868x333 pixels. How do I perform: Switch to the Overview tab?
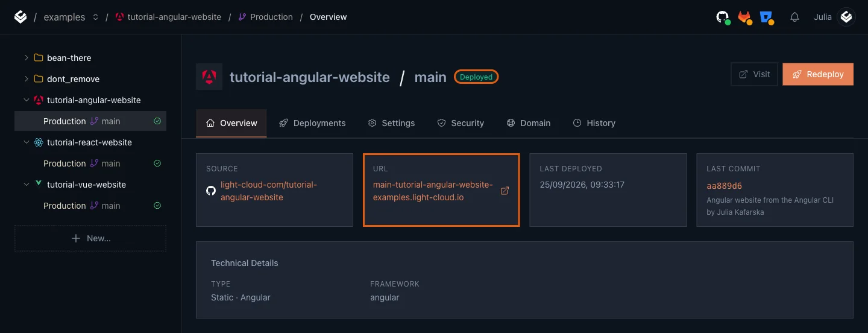[231, 123]
